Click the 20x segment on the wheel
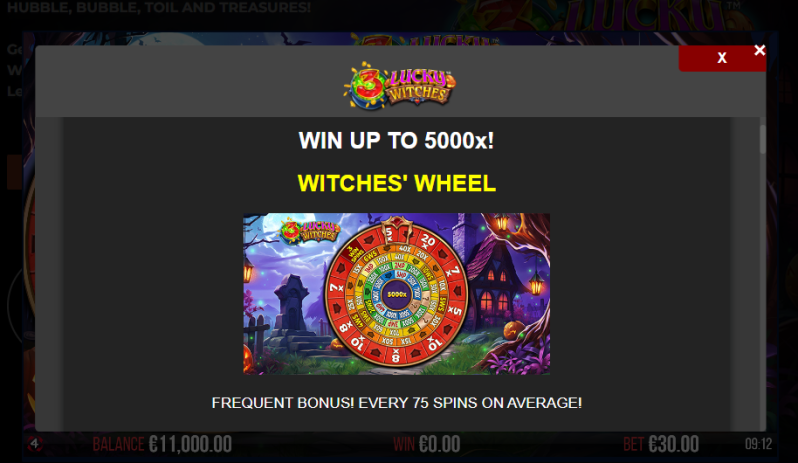Image resolution: width=798 pixels, height=463 pixels. (x=428, y=241)
